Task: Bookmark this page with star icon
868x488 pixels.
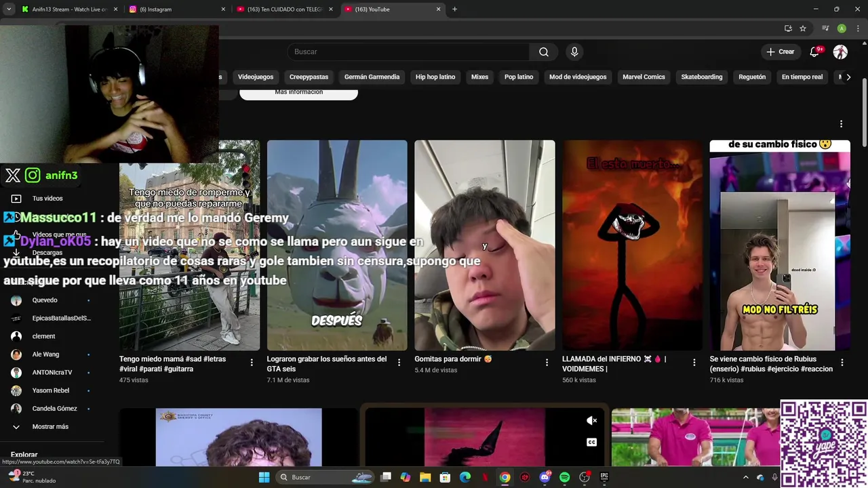Action: tap(803, 28)
